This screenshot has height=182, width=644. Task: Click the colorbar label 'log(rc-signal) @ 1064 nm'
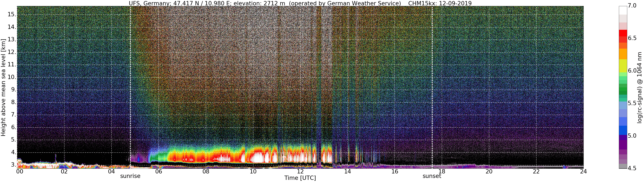tap(639, 88)
